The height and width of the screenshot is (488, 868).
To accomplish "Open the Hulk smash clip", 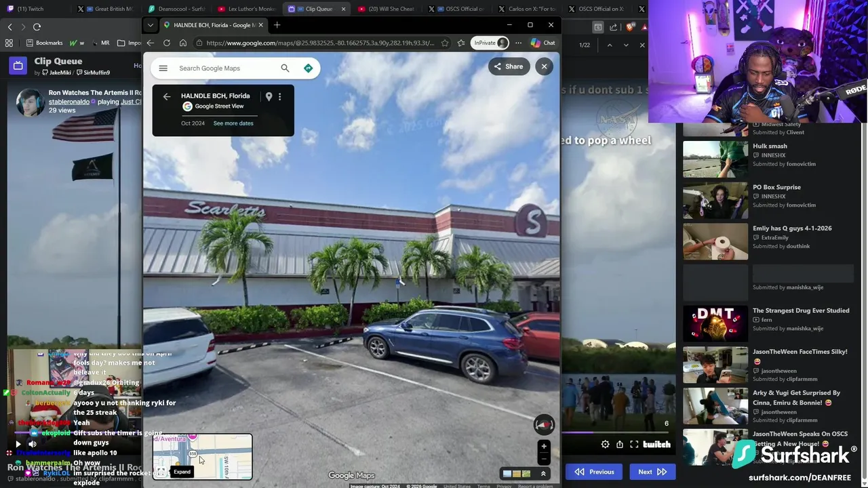I will point(770,146).
